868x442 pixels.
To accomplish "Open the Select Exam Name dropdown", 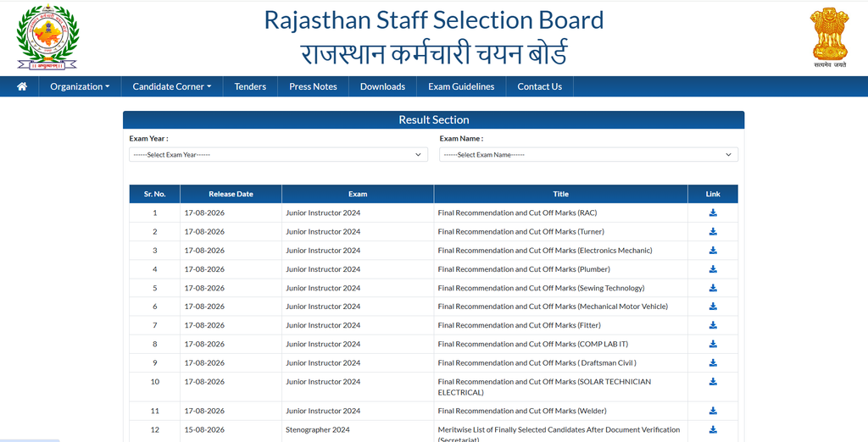I will pyautogui.click(x=588, y=155).
